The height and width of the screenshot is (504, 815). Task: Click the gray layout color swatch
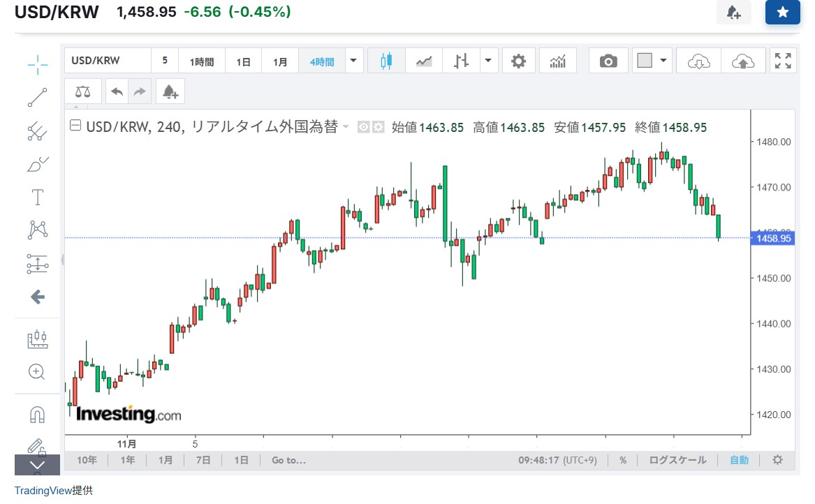[645, 61]
